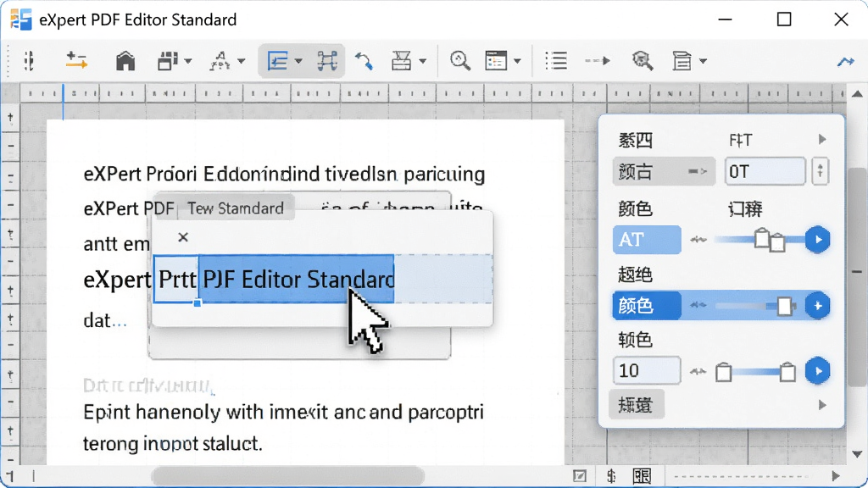Viewport: 868px width, 488px height.
Task: Click the 0T input field
Action: click(x=765, y=171)
